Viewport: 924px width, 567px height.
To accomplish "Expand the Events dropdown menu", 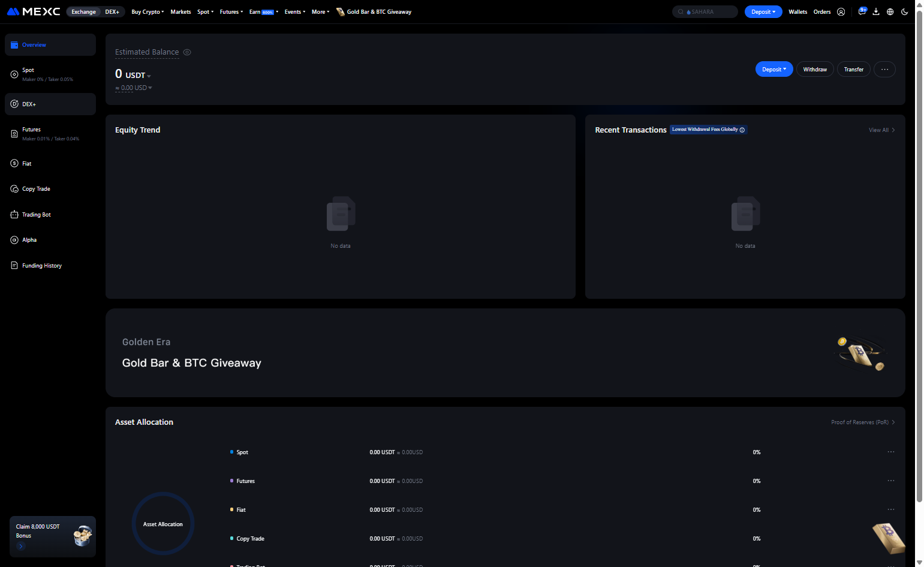I will (295, 11).
